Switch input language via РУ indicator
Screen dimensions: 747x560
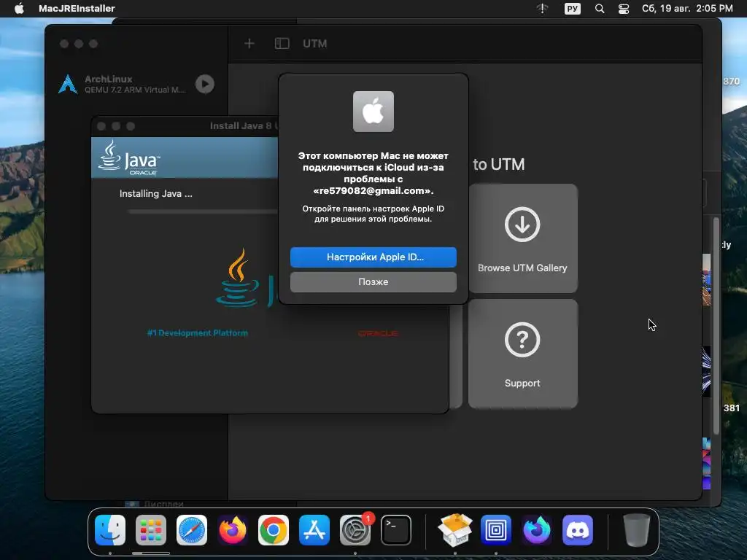[x=572, y=9]
